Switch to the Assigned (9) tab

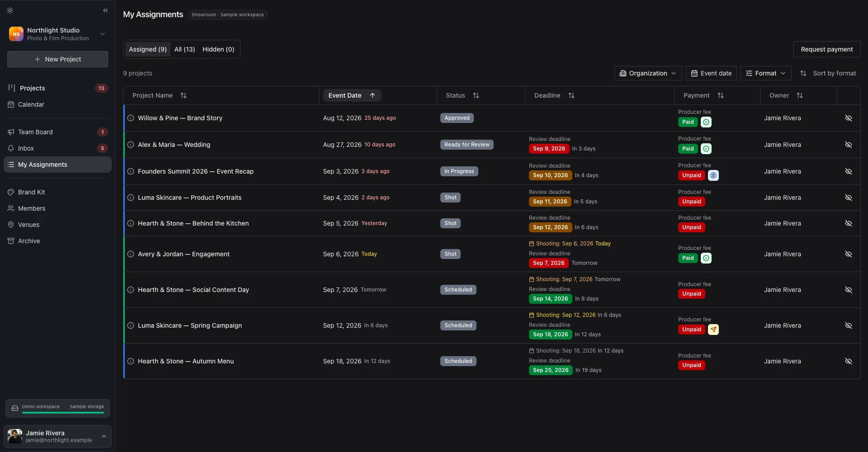148,49
